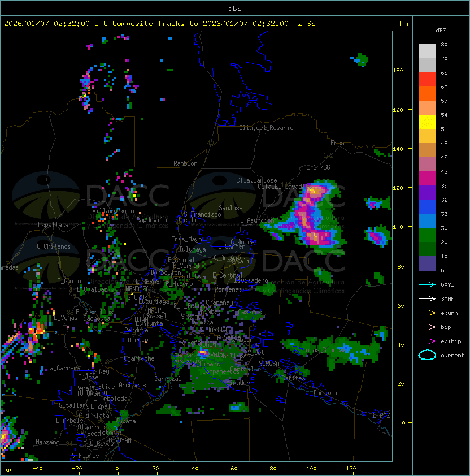The width and height of the screenshot is (470, 476).
Task: Click the 'current' legend label
Action: [452, 356]
